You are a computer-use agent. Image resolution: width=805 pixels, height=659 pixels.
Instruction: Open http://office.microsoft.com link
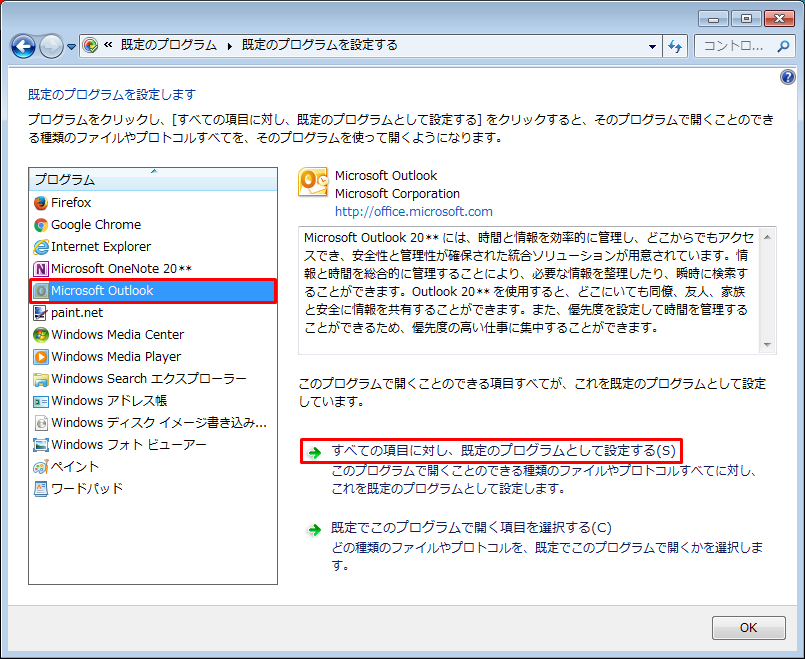[413, 212]
